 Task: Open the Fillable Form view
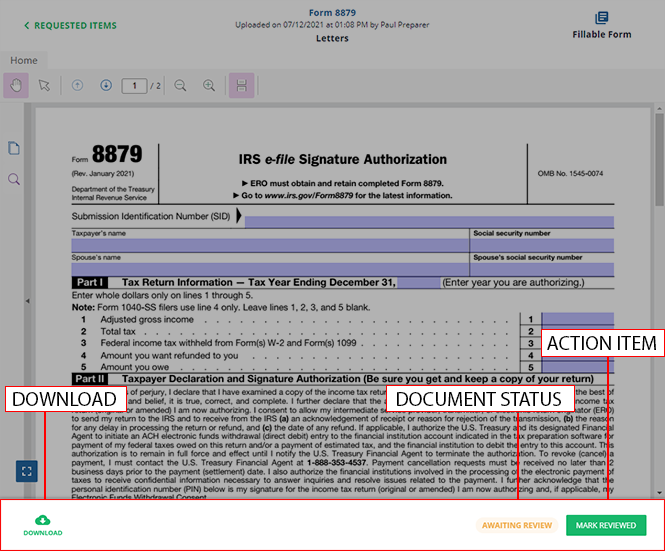(601, 26)
